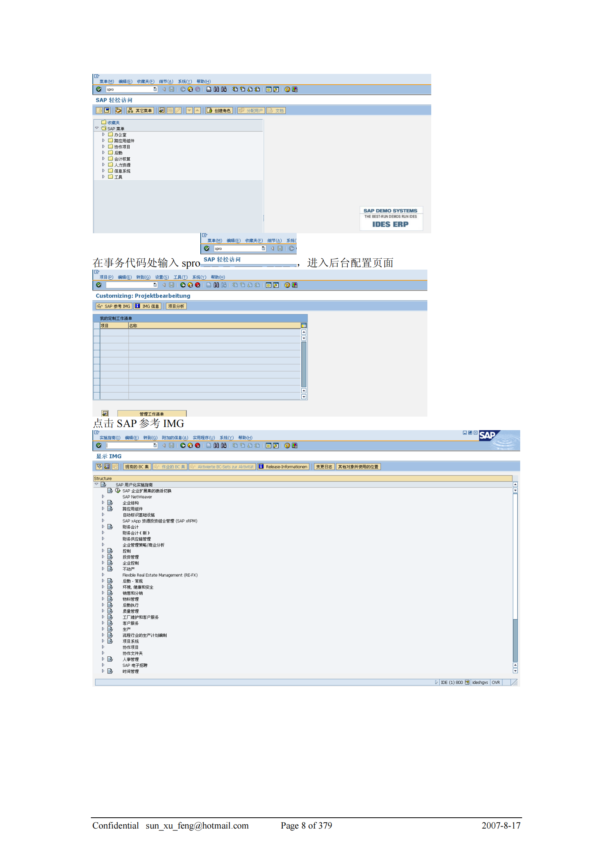Click 现有的 BC 集 button
Screen dimensions: 613x868
point(137,467)
